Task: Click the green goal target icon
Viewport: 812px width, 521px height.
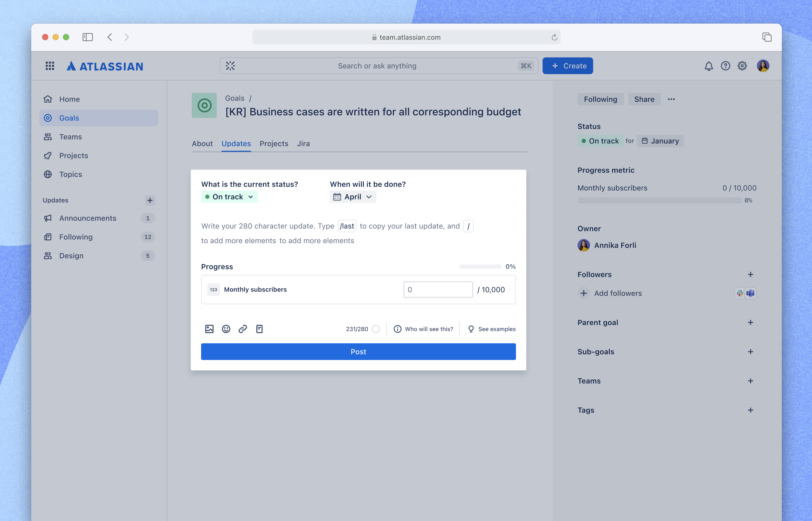Action: point(204,106)
